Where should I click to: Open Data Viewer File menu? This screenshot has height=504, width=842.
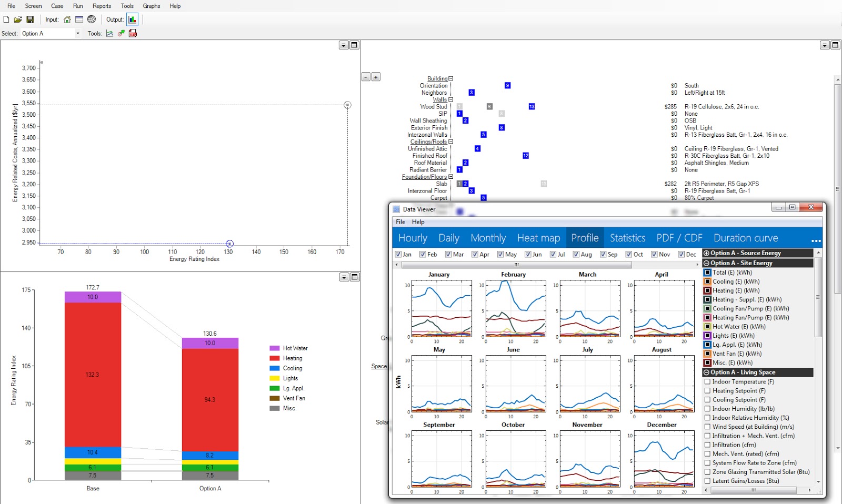(400, 222)
